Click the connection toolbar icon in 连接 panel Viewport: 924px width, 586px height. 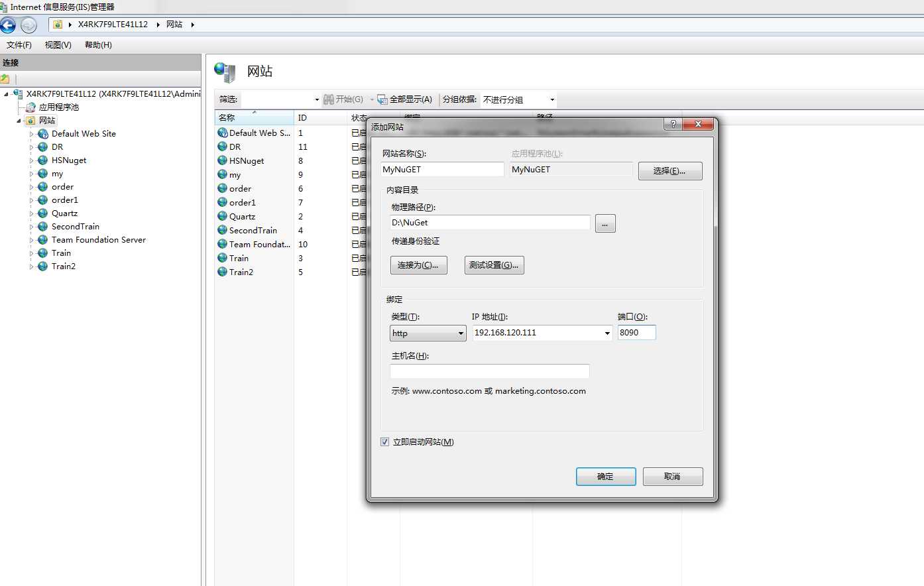(5, 78)
